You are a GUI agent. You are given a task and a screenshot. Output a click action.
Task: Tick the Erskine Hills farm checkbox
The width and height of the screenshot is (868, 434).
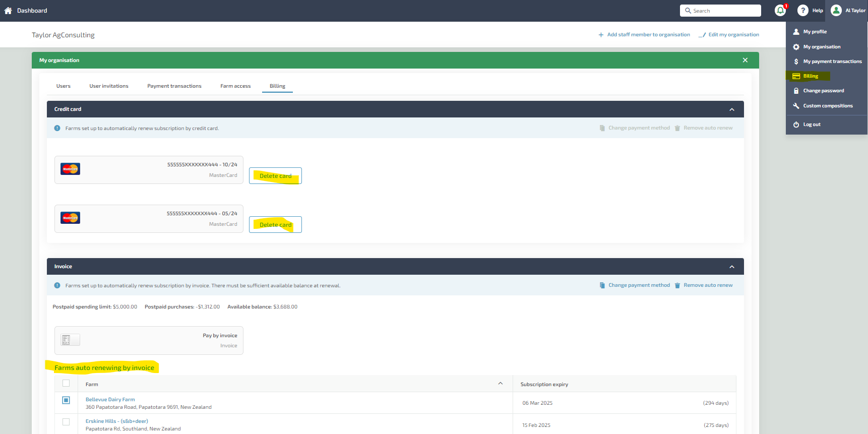click(x=66, y=422)
